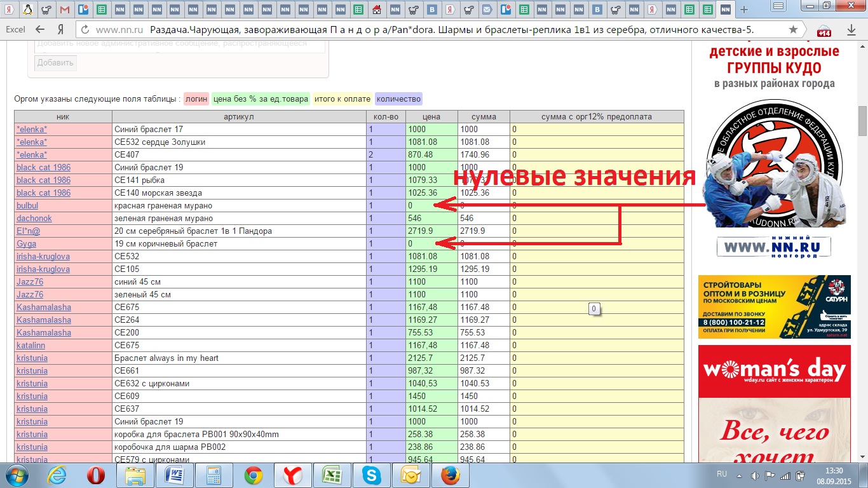The width and height of the screenshot is (868, 488).
Task: Click the Добавить button
Action: [x=55, y=63]
